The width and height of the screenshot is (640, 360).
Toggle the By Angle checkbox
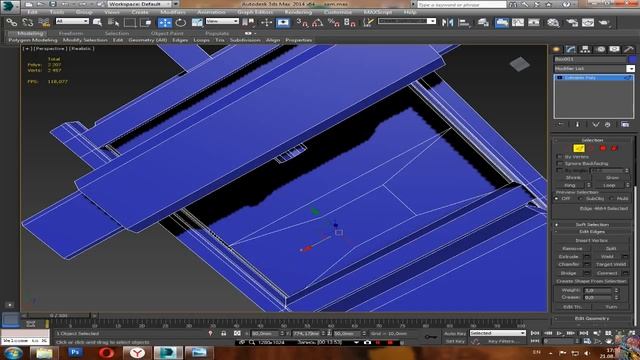560,171
